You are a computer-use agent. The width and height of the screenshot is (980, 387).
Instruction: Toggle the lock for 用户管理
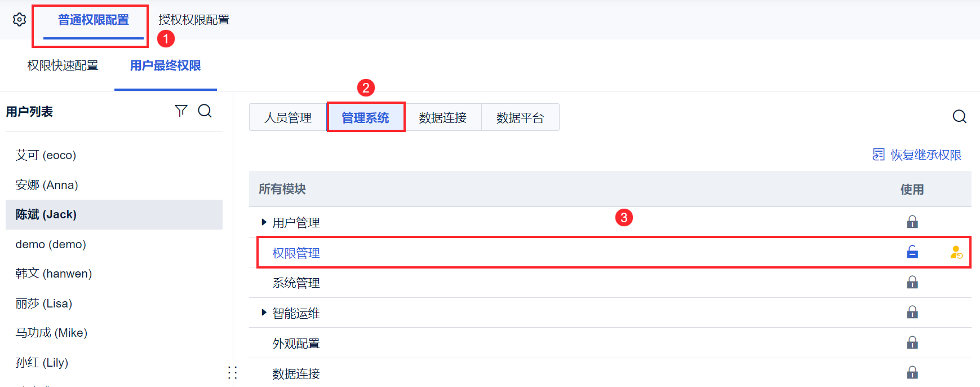912,222
